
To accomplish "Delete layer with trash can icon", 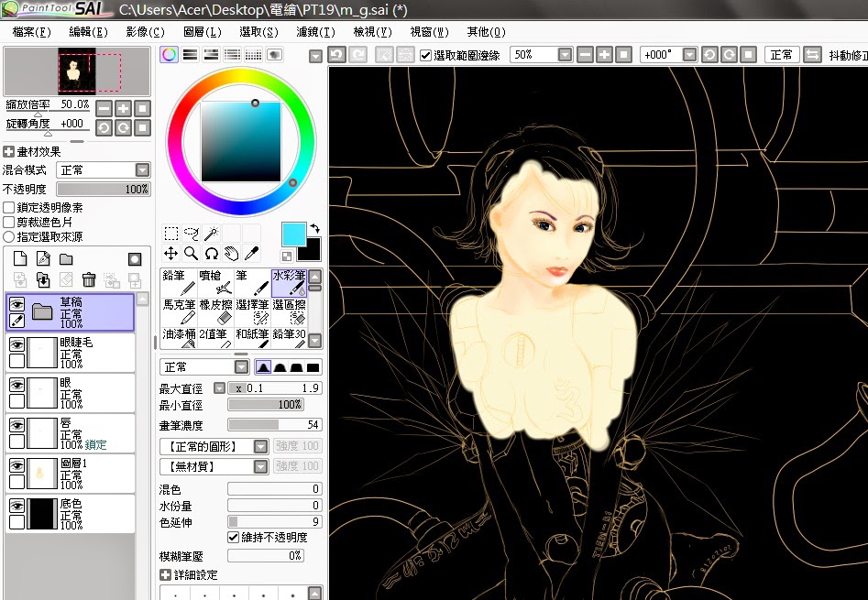I will coord(89,279).
